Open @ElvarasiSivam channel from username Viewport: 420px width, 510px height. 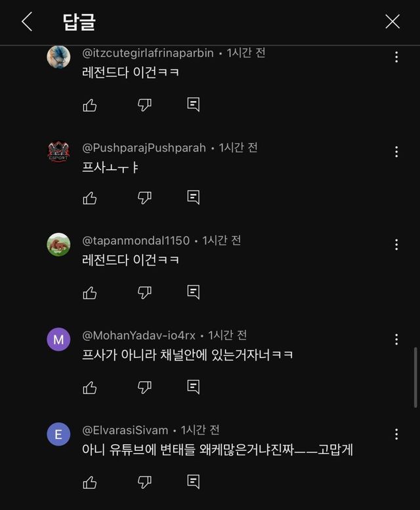[125, 431]
